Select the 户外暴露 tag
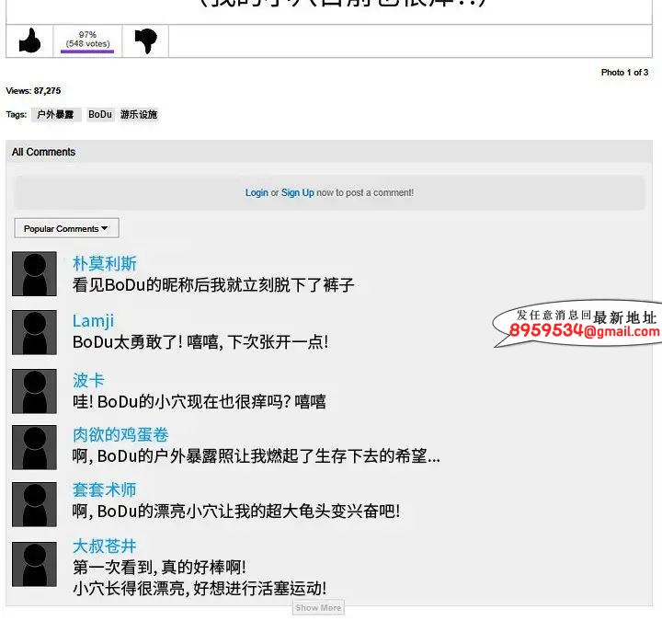 pyautogui.click(x=56, y=114)
